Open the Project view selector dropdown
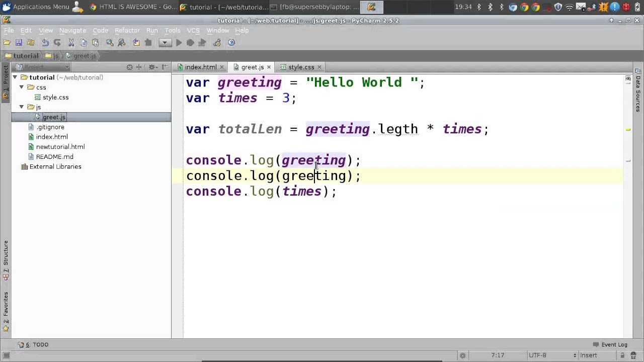The width and height of the screenshot is (644, 362). (x=42, y=67)
